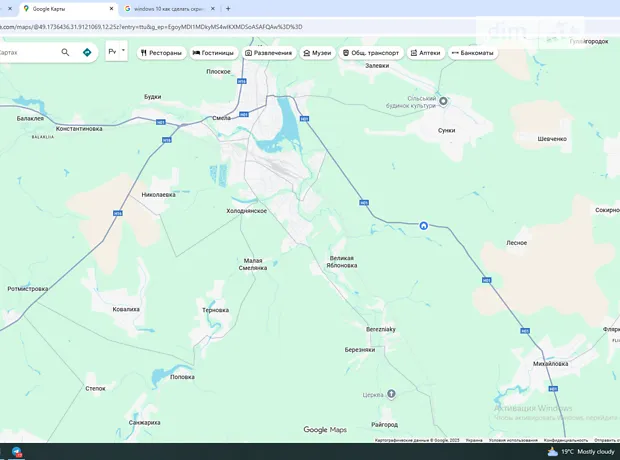Click the address bar URL
The width and height of the screenshot is (620, 460).
coord(150,27)
